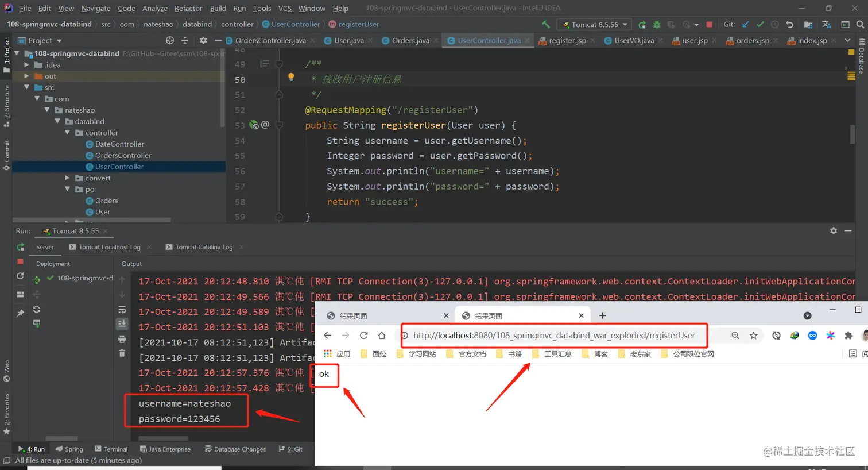Toggle scroll to end in Run output
This screenshot has width=868, height=470.
tap(122, 324)
